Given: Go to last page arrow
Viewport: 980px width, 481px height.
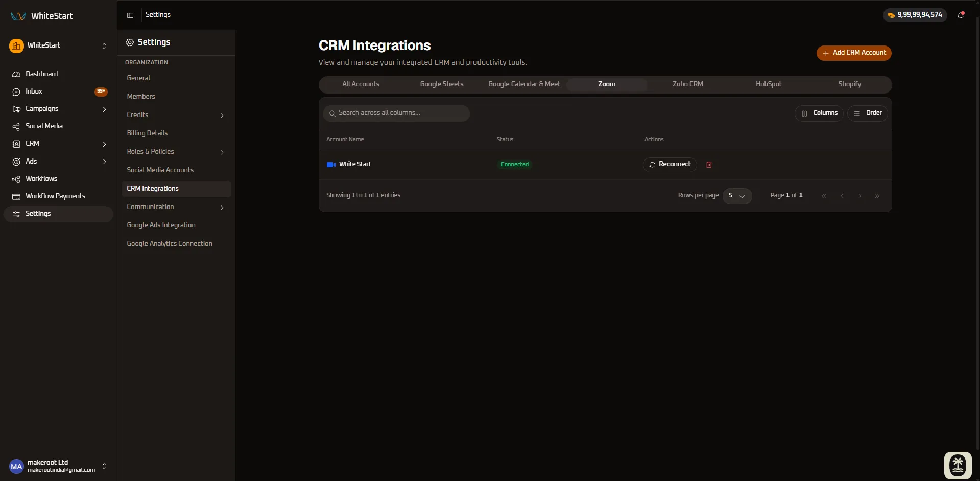Looking at the screenshot, I should click(x=877, y=196).
